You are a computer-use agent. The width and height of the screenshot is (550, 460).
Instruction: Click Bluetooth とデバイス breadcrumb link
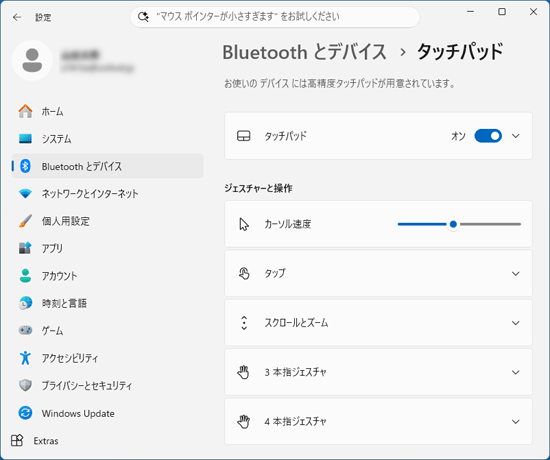[x=304, y=52]
